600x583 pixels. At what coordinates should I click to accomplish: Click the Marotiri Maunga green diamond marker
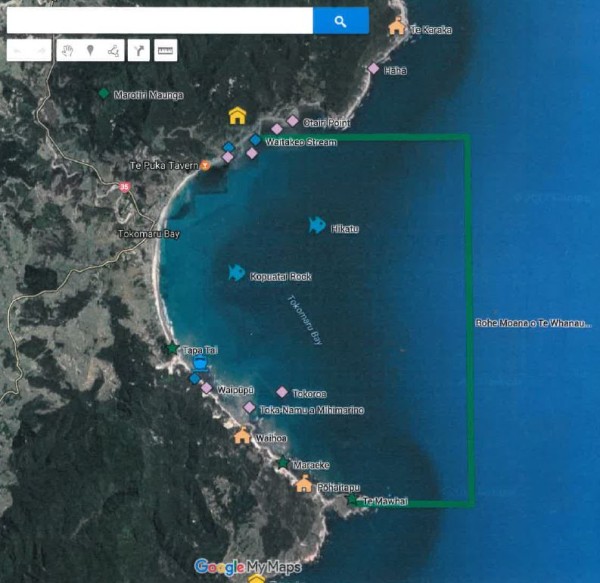(x=103, y=93)
